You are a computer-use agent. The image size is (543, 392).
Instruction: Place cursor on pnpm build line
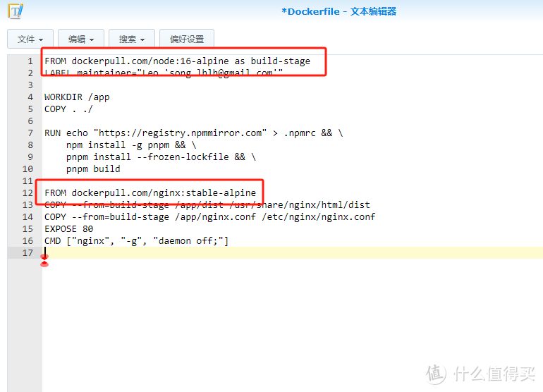93,169
